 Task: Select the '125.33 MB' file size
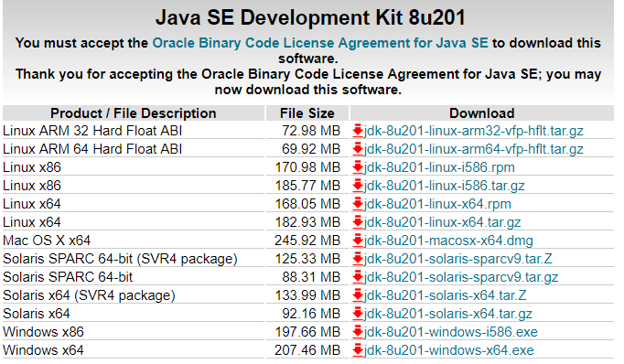307,259
